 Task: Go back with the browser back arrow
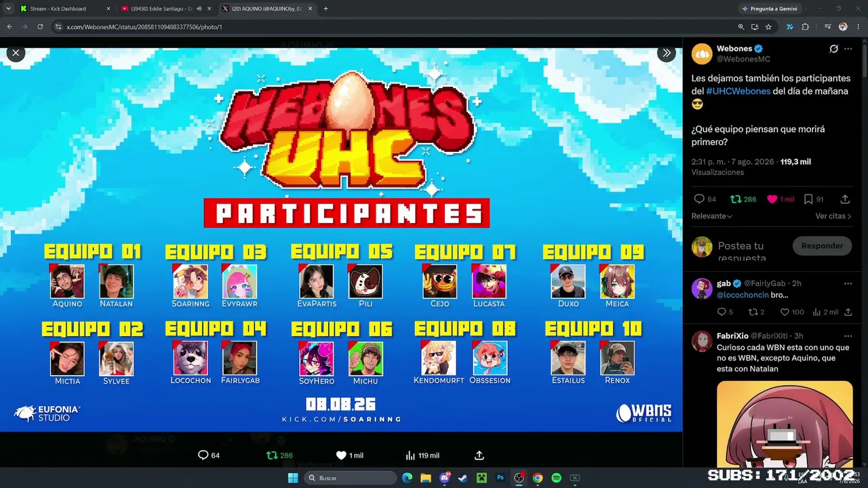[9, 26]
